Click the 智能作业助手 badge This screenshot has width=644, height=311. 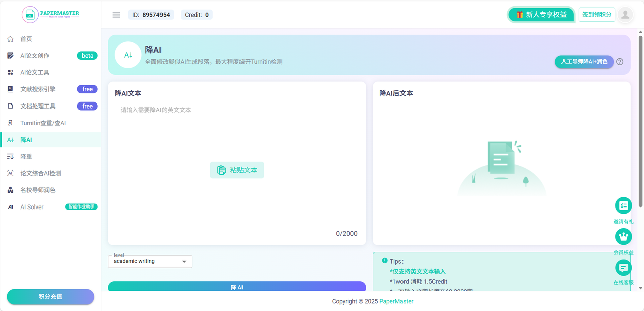[81, 207]
